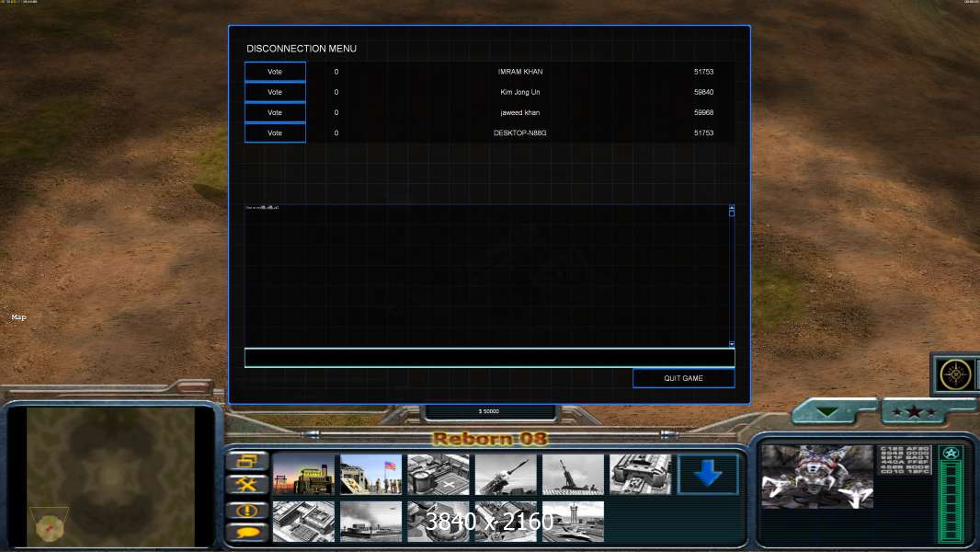Click the build icon showing the American flag
The height and width of the screenshot is (552, 980).
click(x=370, y=475)
